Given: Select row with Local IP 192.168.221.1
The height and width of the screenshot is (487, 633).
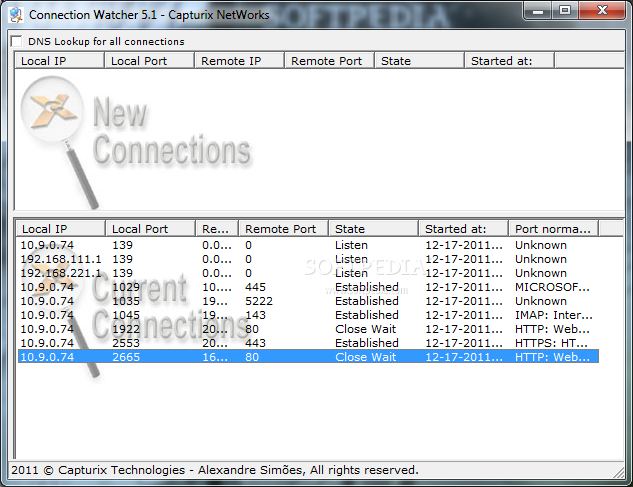Looking at the screenshot, I should [x=308, y=273].
